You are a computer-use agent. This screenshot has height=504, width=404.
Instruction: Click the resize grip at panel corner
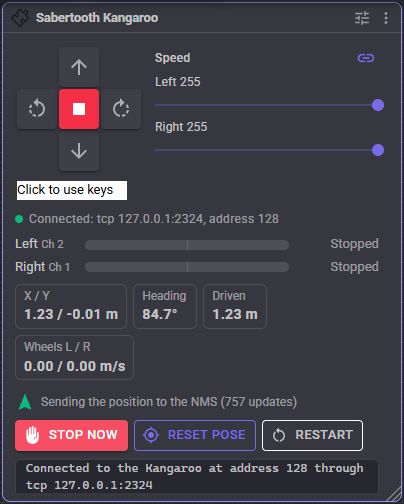[x=394, y=494]
